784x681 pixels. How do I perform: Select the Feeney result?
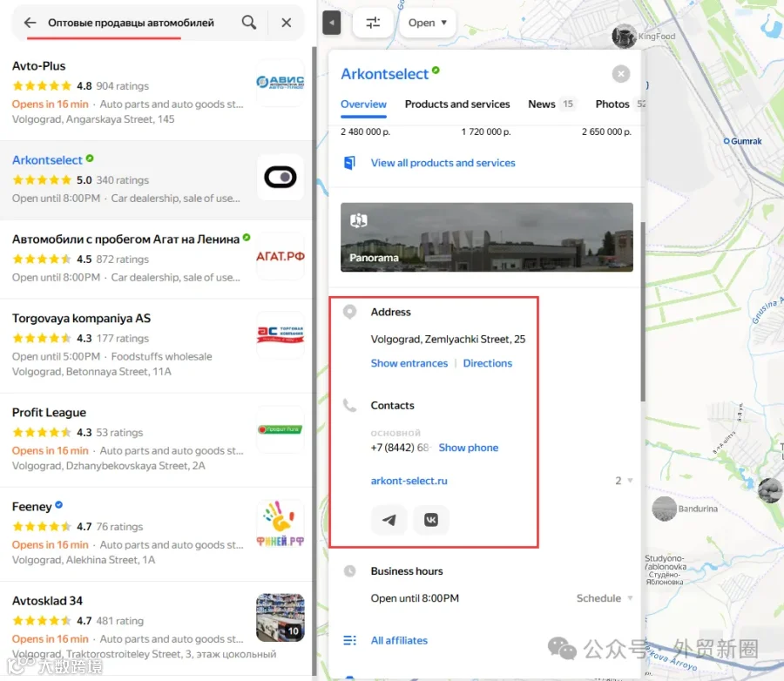pyautogui.click(x=156, y=534)
